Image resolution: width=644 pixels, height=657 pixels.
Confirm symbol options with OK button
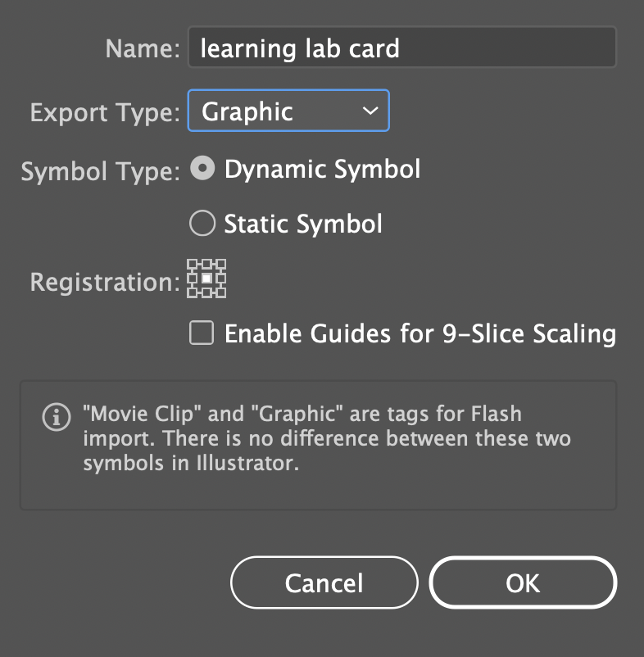(x=523, y=582)
